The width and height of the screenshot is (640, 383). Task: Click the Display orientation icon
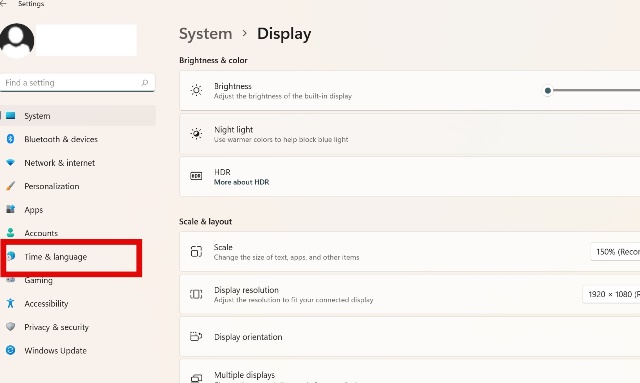coord(196,336)
